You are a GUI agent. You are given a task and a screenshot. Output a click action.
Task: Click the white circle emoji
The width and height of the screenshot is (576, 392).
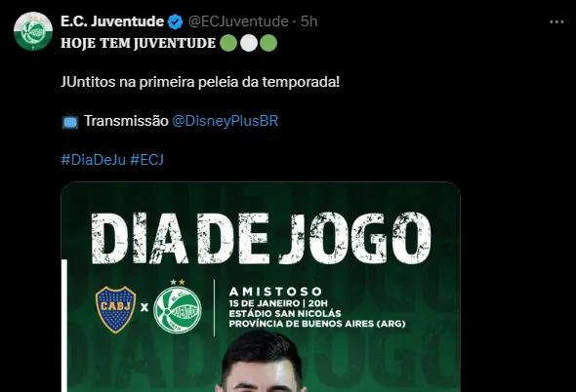[x=249, y=43]
